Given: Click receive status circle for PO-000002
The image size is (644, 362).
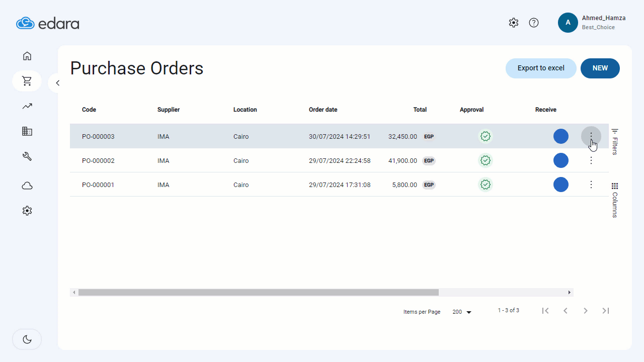Looking at the screenshot, I should point(561,160).
